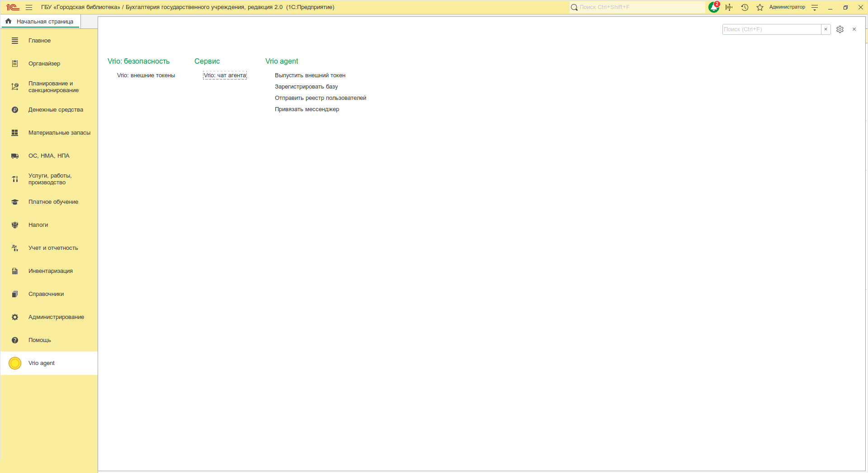Open the Денежные средства section
868x473 pixels.
point(49,110)
